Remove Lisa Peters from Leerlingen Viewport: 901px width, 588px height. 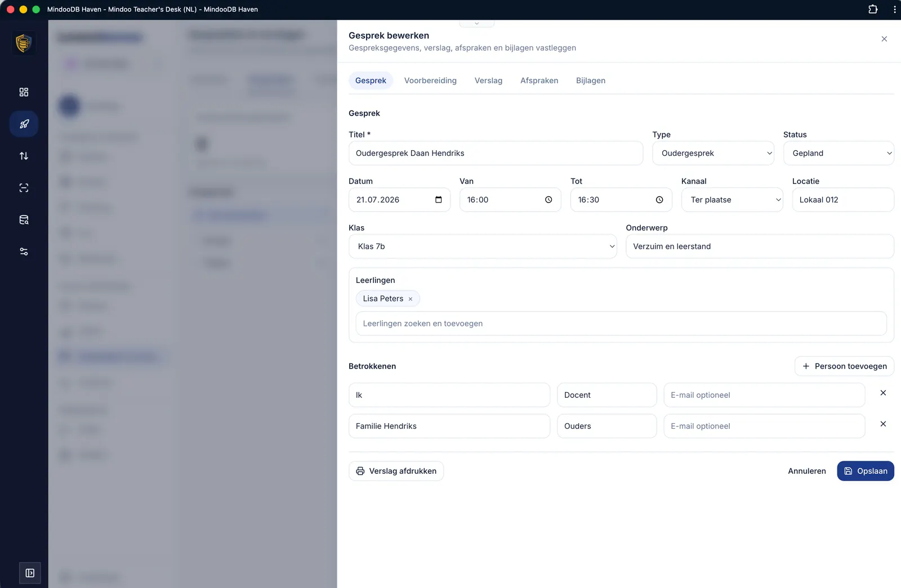[411, 299]
